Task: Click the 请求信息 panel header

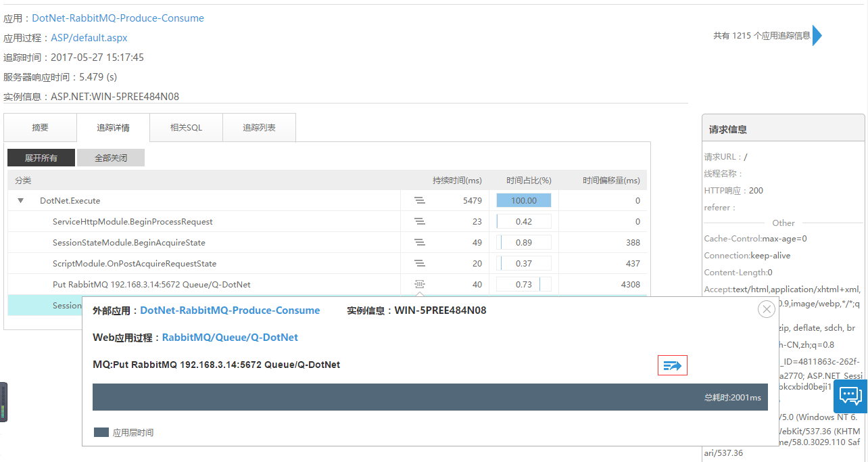Action: (783, 129)
